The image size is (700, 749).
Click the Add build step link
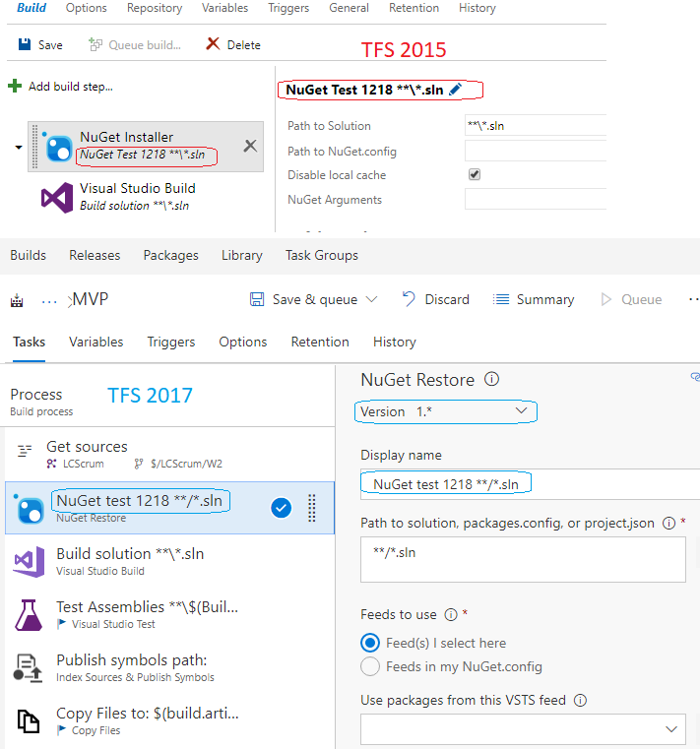[70, 87]
